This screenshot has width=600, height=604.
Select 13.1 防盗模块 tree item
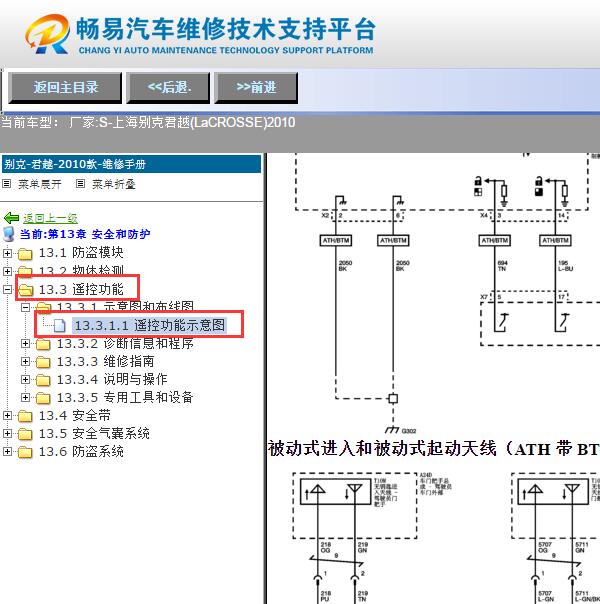[81, 253]
